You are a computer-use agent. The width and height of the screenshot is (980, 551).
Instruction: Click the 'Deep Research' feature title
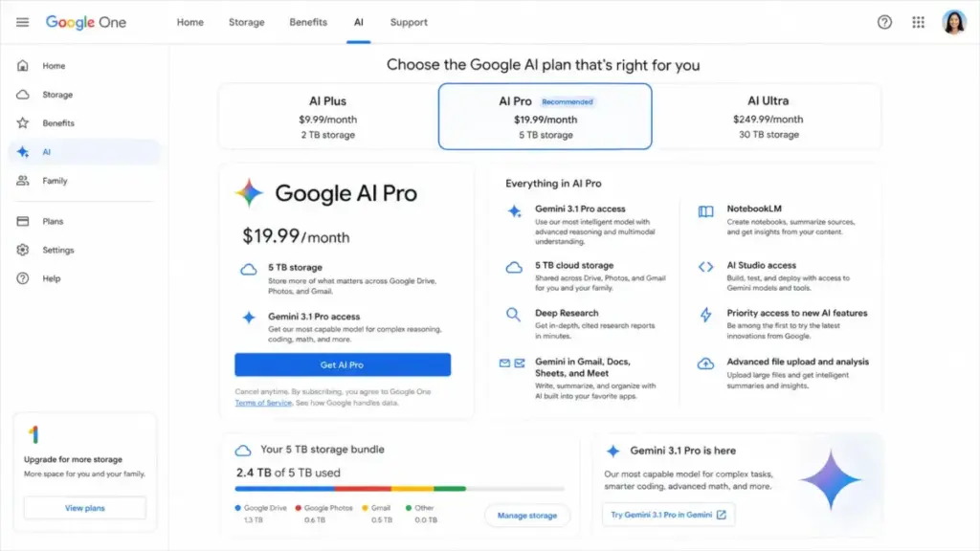[567, 313]
